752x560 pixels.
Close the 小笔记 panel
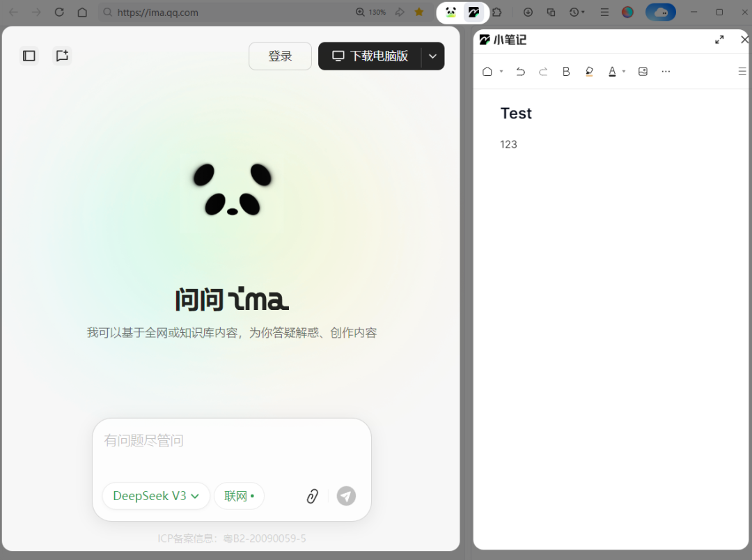(x=744, y=40)
